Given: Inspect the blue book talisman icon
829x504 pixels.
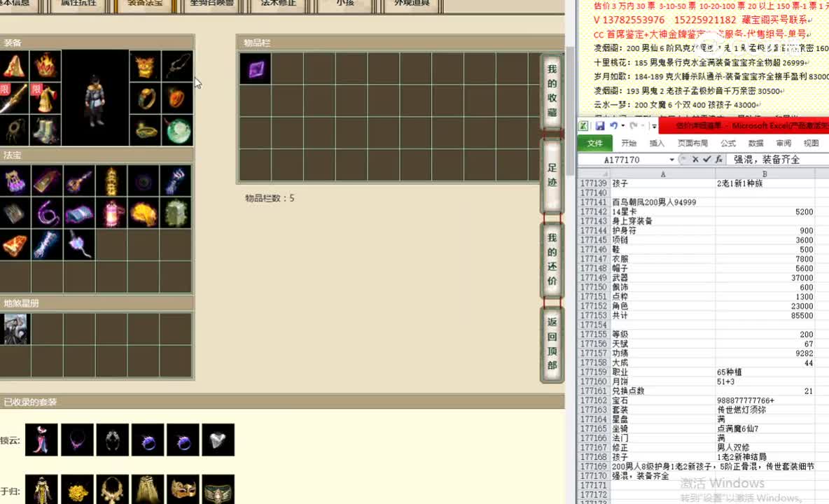Looking at the screenshot, I should [x=79, y=213].
